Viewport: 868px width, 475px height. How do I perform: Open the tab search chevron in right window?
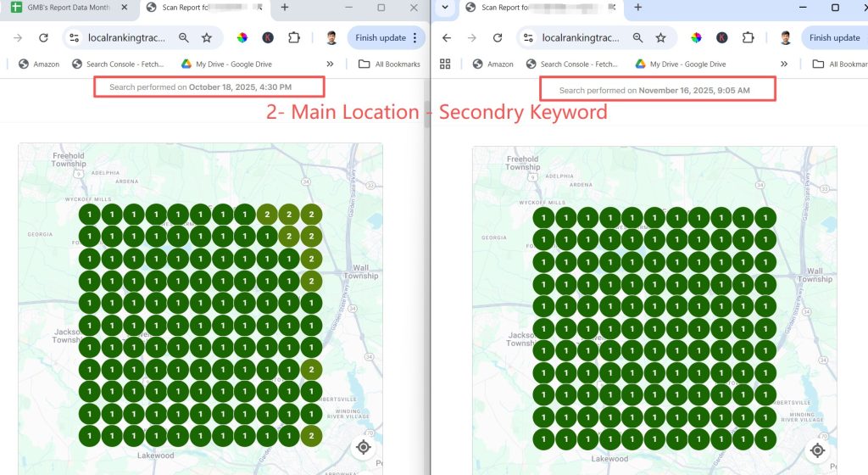[x=445, y=8]
